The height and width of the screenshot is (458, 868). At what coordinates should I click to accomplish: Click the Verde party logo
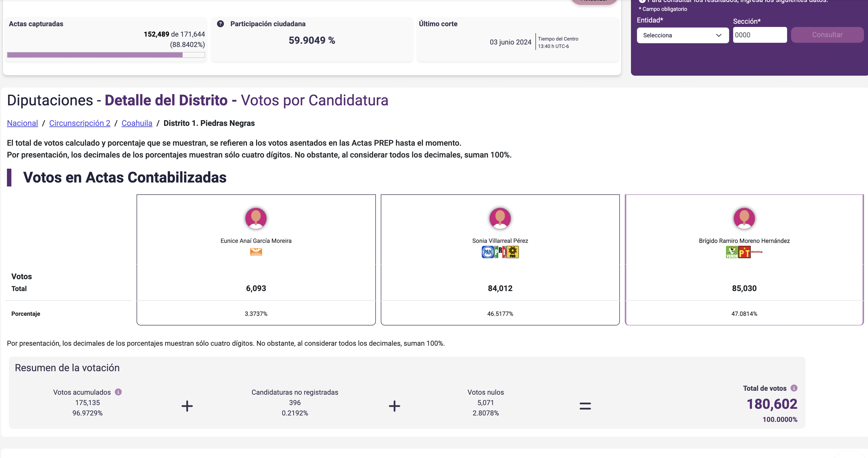731,252
